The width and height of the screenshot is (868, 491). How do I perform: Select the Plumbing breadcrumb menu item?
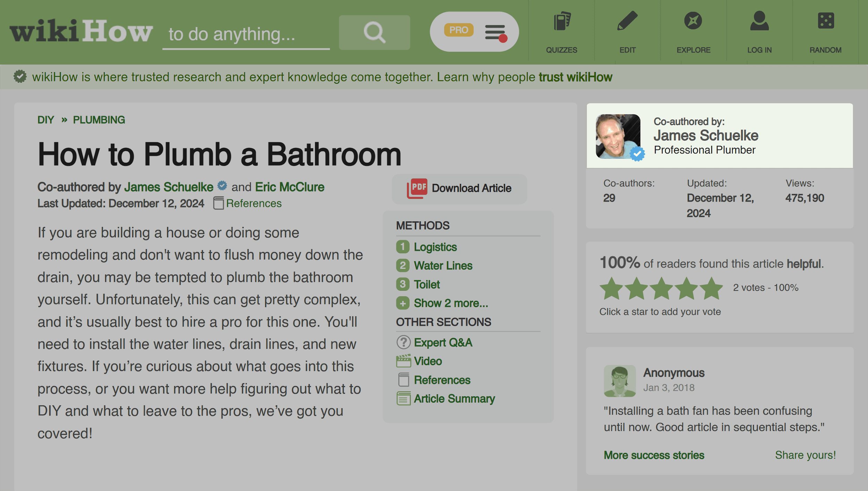click(98, 120)
